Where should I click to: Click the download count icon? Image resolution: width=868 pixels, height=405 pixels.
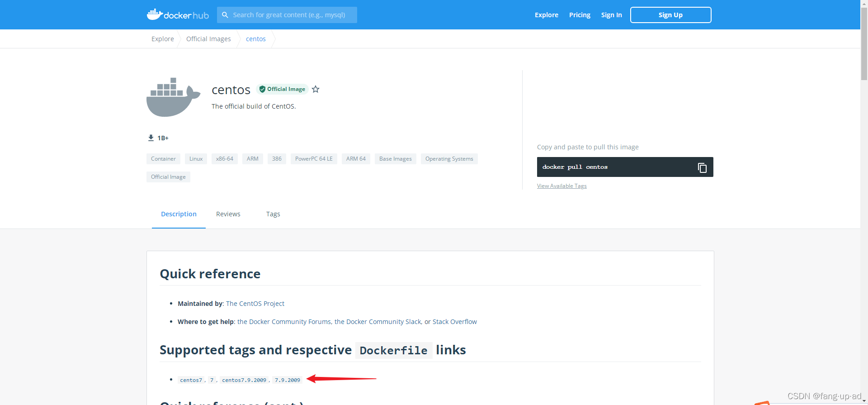(x=151, y=138)
